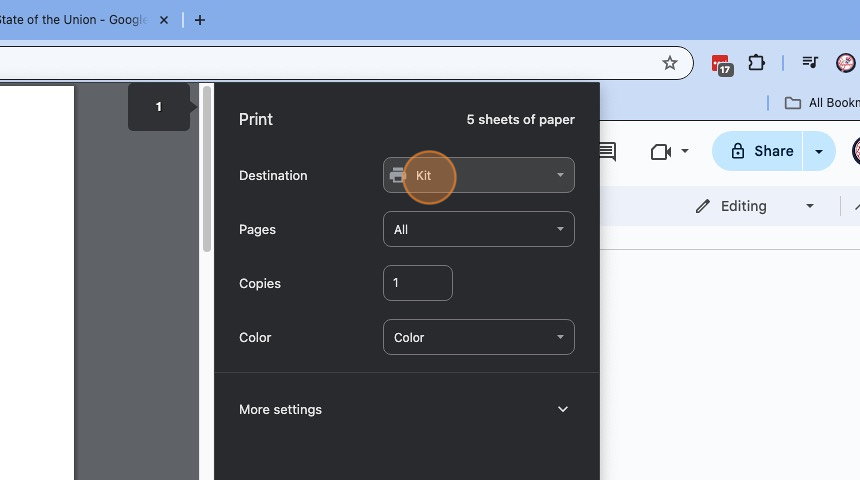
Task: Open the Chrome profile avatar
Action: coord(845,63)
